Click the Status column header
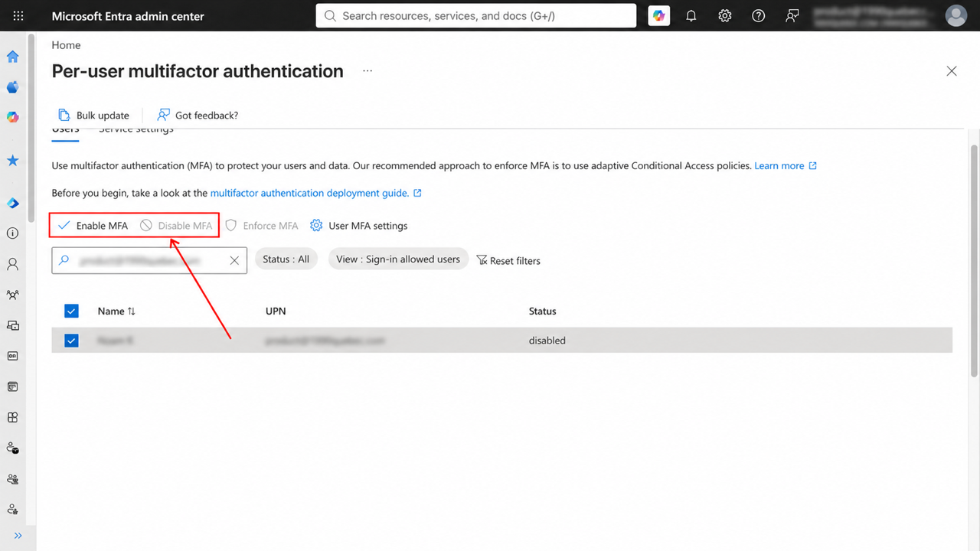 542,311
